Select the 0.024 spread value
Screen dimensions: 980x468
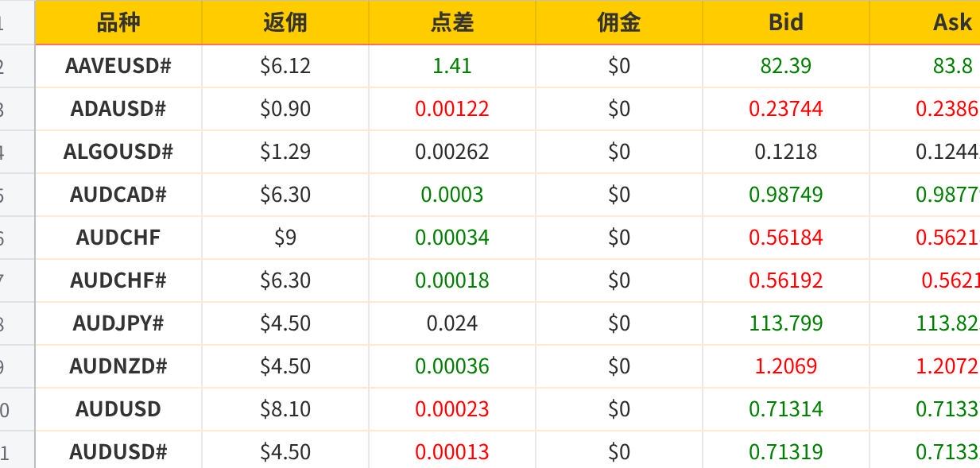[x=452, y=323]
